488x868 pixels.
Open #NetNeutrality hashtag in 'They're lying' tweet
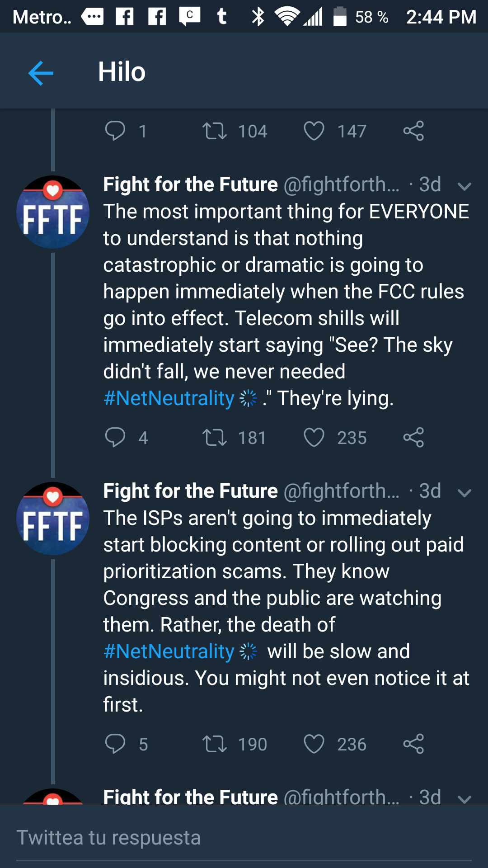(x=169, y=398)
